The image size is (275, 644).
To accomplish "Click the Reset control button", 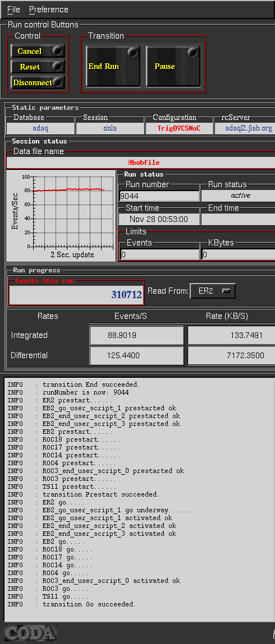I will [38, 67].
